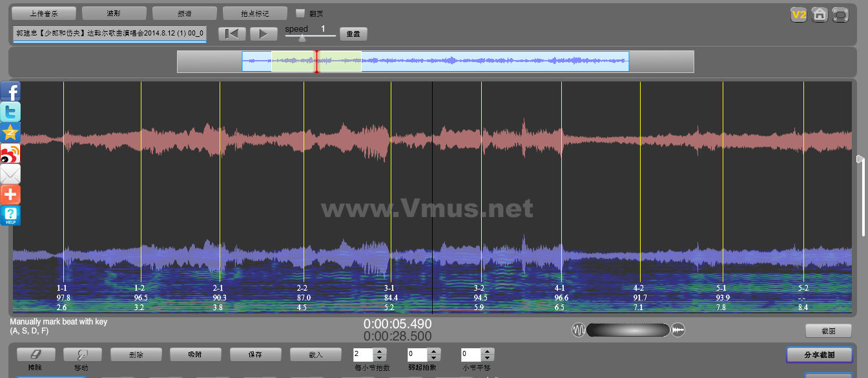Image resolution: width=868 pixels, height=378 pixels.
Task: Increase the 每小节拍数 beats-per-bar value
Action: click(x=380, y=352)
